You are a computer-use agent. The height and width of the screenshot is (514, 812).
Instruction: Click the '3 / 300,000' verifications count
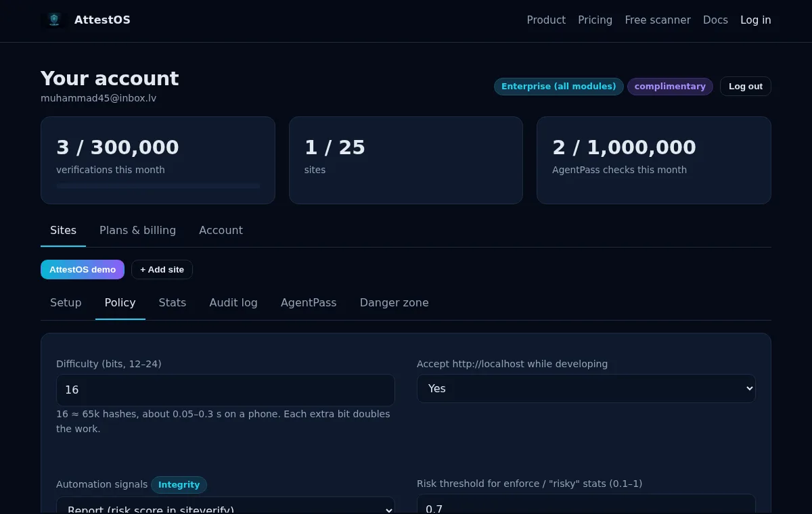118,147
